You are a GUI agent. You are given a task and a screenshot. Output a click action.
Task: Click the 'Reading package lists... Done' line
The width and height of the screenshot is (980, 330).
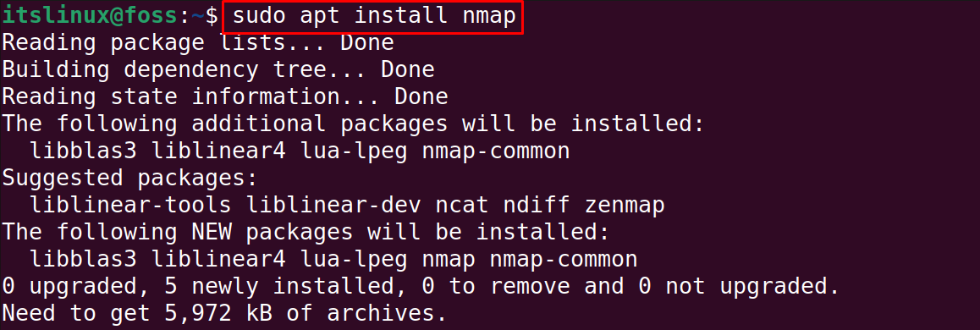point(198,43)
